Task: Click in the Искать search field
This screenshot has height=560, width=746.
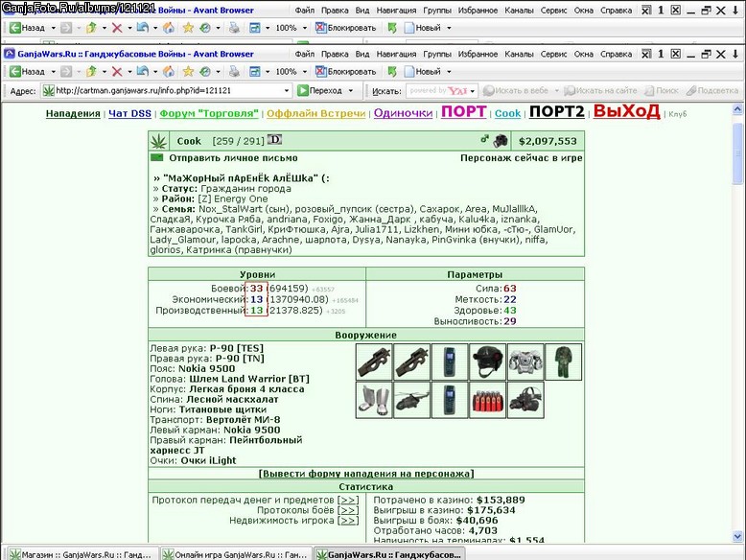Action: (x=441, y=90)
